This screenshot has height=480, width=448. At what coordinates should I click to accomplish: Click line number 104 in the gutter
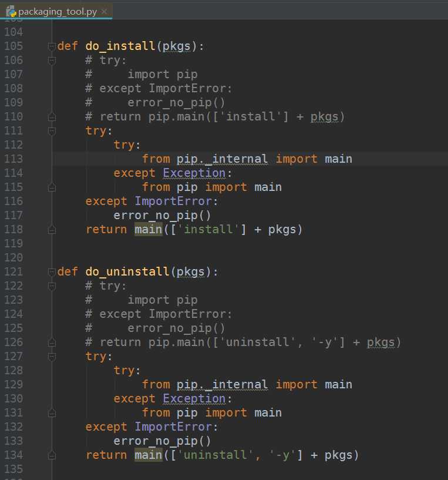(14, 32)
